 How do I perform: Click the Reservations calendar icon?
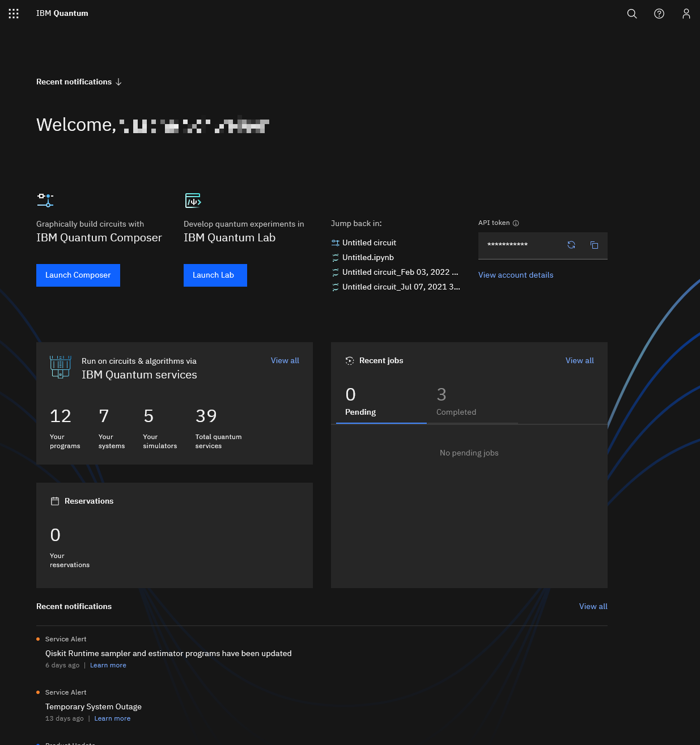[x=55, y=501]
